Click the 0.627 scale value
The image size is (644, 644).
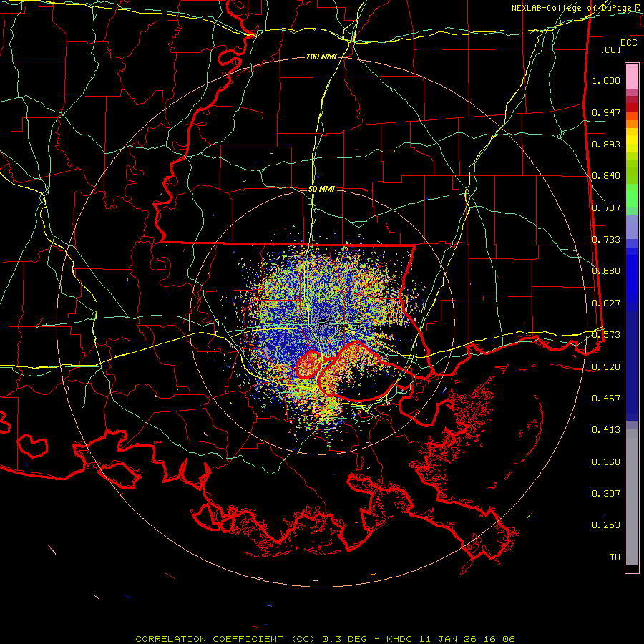pos(606,303)
